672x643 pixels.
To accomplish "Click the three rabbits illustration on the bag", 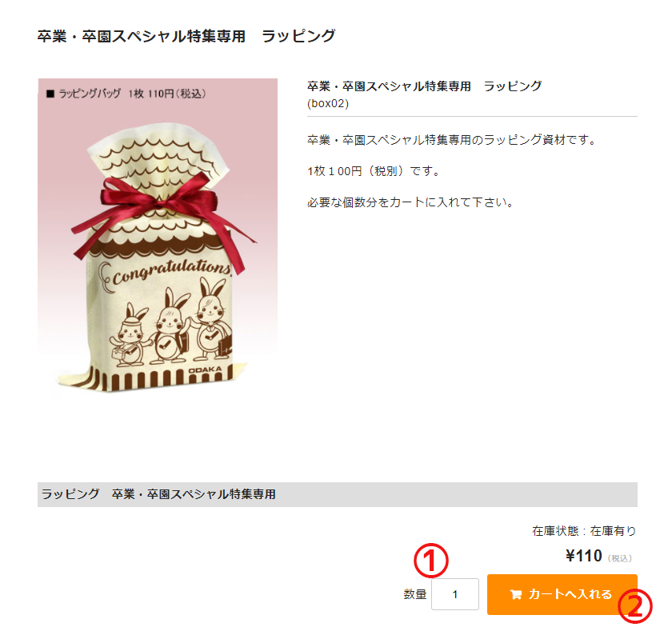I will point(175,323).
